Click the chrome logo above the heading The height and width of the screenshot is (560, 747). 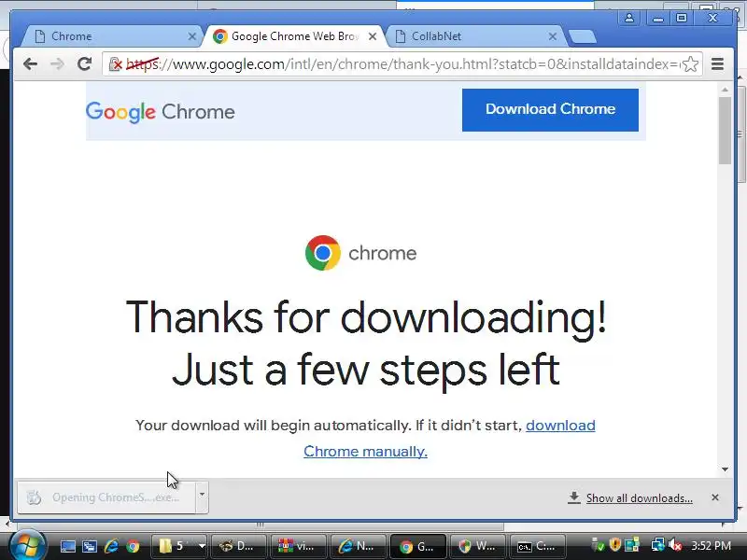(360, 252)
